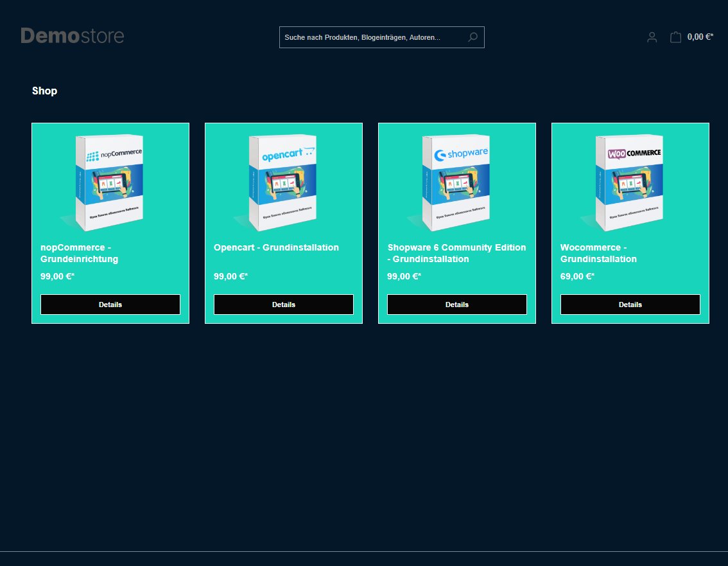Screen dimensions: 728x566
Task: Click the search magnifier icon
Action: point(472,37)
